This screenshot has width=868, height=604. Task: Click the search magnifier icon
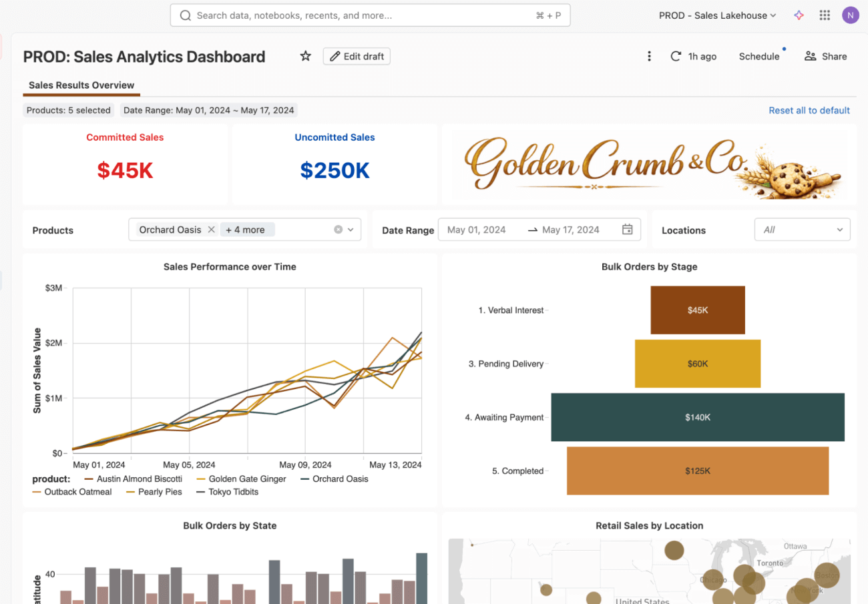185,15
